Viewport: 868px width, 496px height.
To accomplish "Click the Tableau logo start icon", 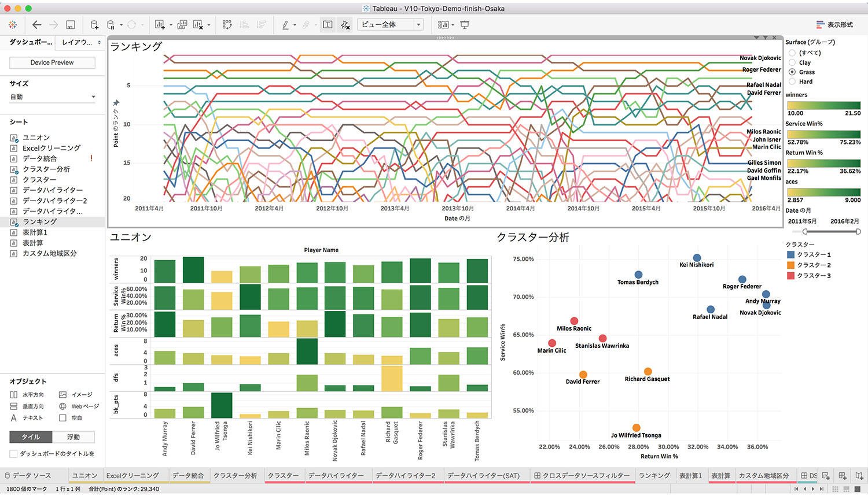I will point(13,25).
